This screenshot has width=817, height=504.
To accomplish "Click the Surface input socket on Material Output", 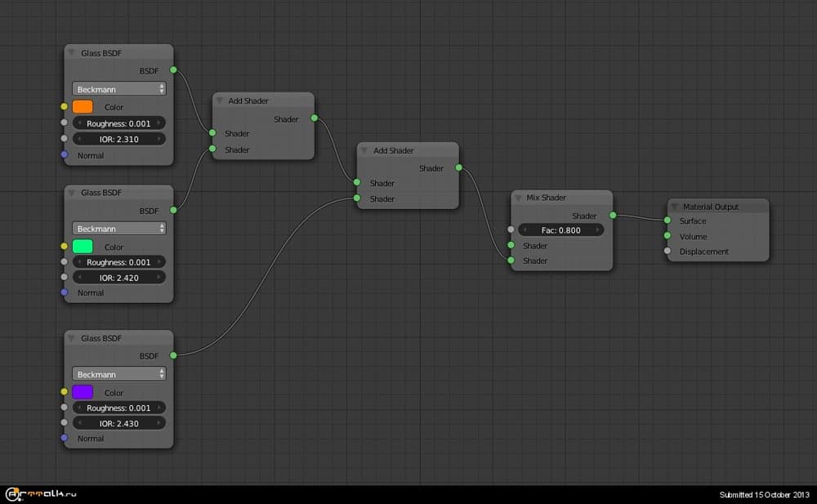I will pos(666,221).
